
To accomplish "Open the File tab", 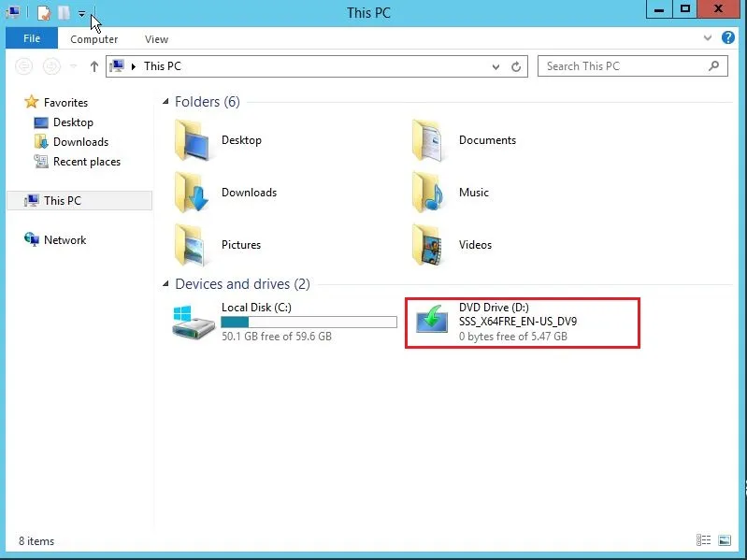I will (32, 38).
